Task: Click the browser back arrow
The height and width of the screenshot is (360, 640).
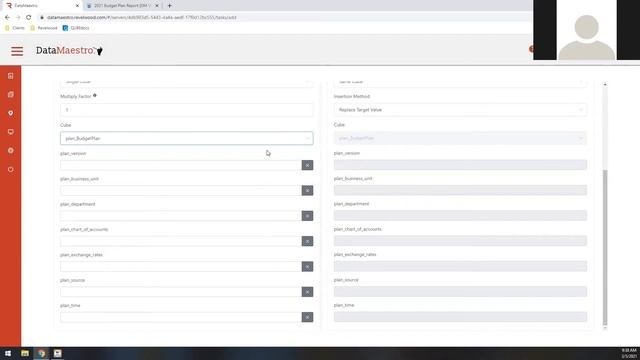Action: tap(7, 18)
